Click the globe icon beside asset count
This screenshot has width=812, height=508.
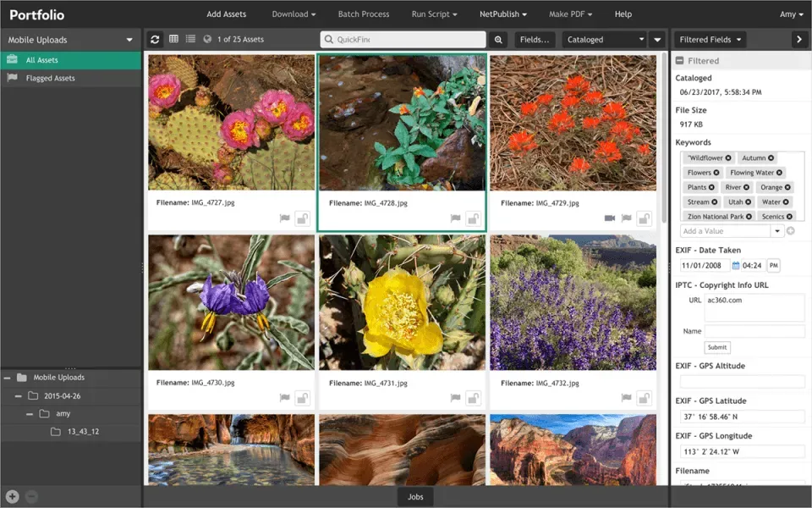tap(207, 39)
